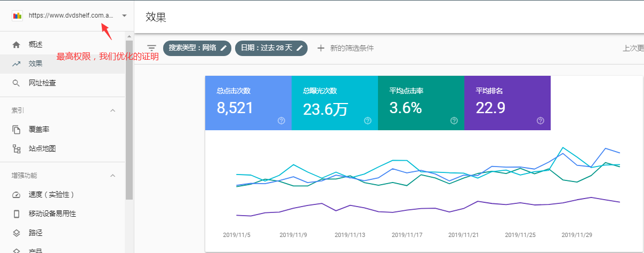Screen dimensions: 644x253
Task: Click the 增强功能 section heading
Action: pos(25,175)
